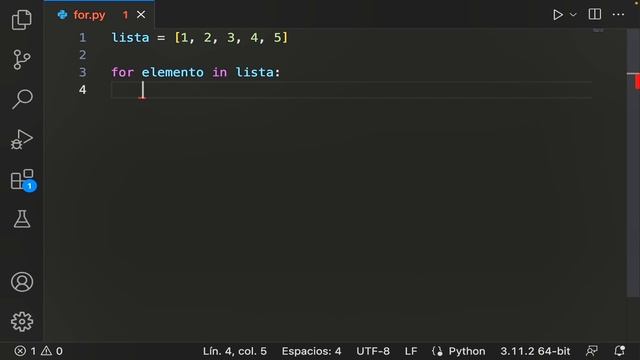Click line number 1 in gutter

coord(83,38)
